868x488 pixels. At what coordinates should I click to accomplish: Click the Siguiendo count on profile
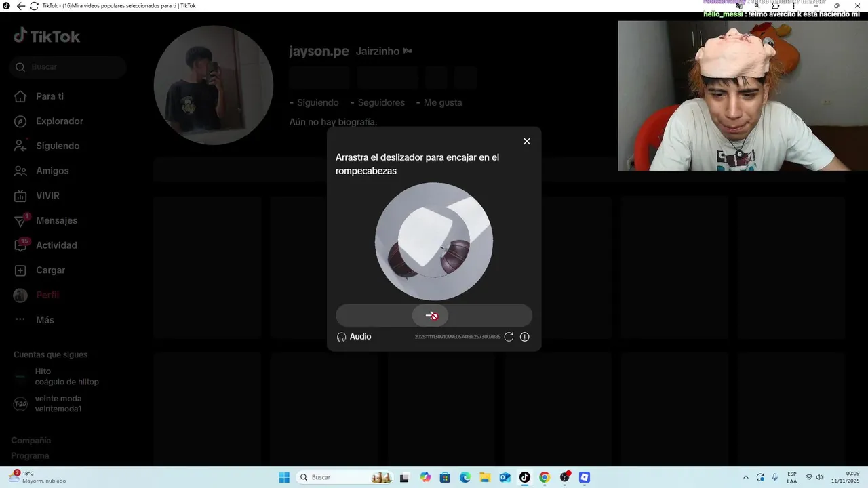click(314, 103)
